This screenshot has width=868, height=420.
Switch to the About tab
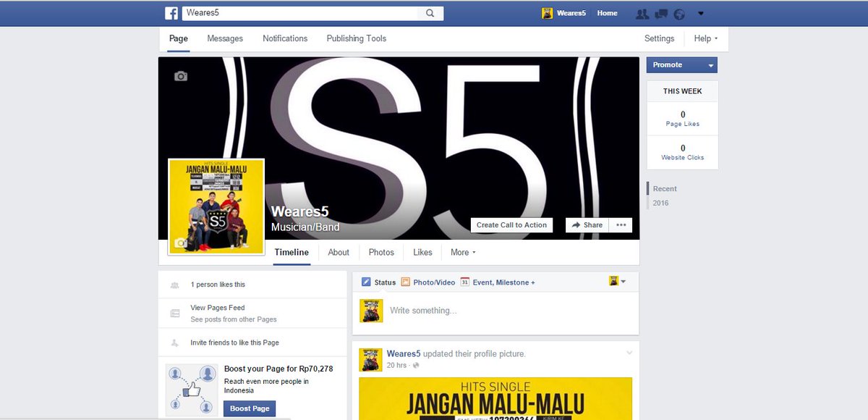[x=339, y=253]
